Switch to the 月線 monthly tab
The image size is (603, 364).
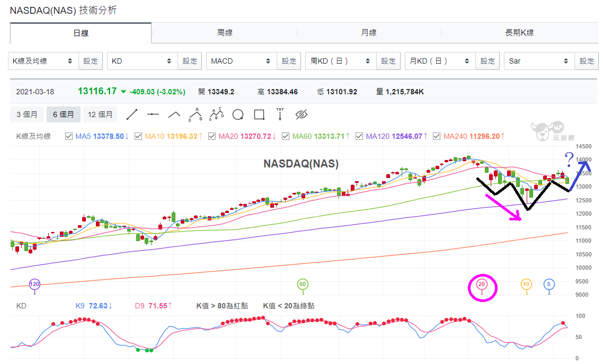click(369, 33)
